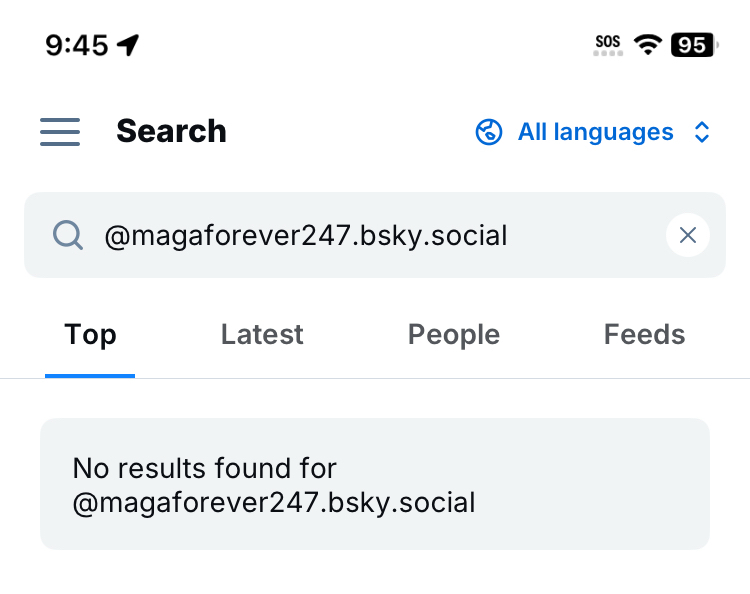Switch to the Latest tab
This screenshot has height=594, width=750.
[x=262, y=334]
